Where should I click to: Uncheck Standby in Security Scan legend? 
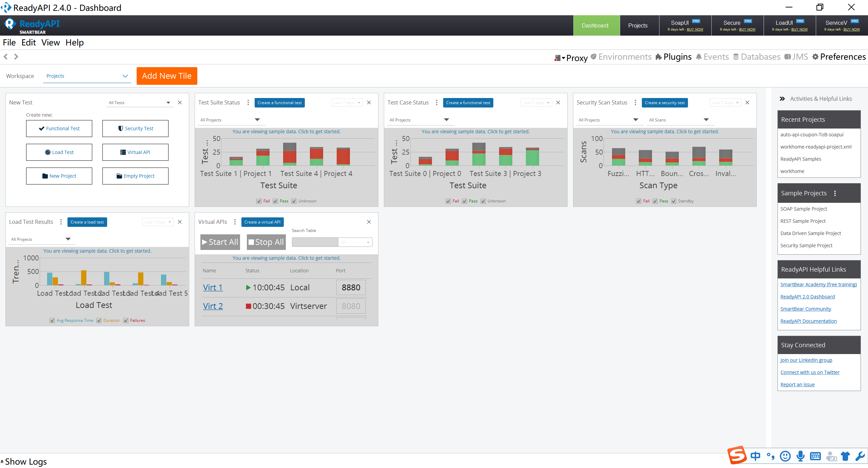pyautogui.click(x=674, y=201)
